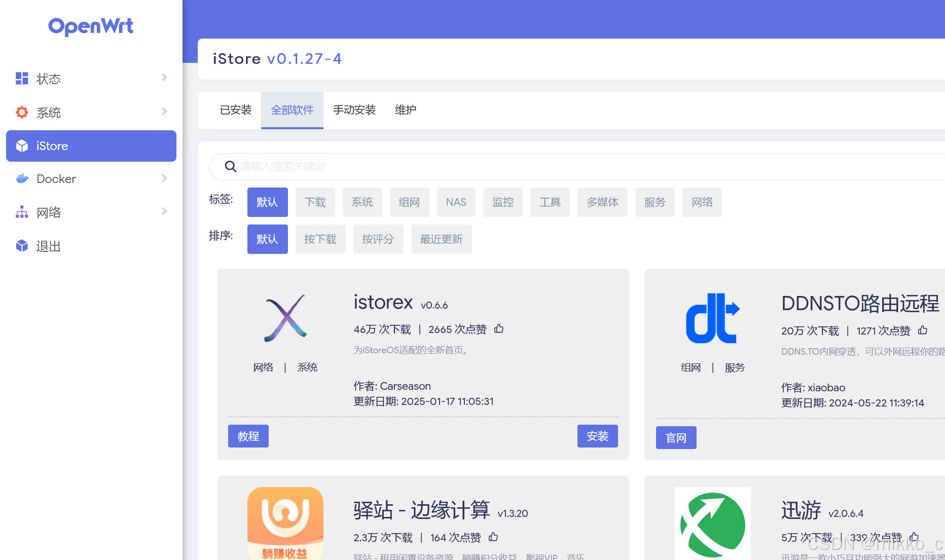Open the 系统 sidebar menu
Screen dimensions: 945x560
coord(91,112)
